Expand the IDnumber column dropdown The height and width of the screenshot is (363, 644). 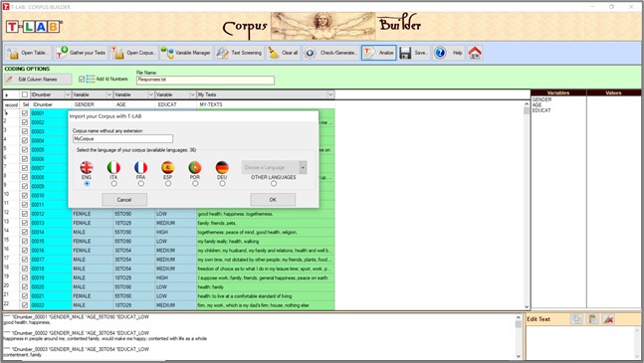pyautogui.click(x=68, y=94)
